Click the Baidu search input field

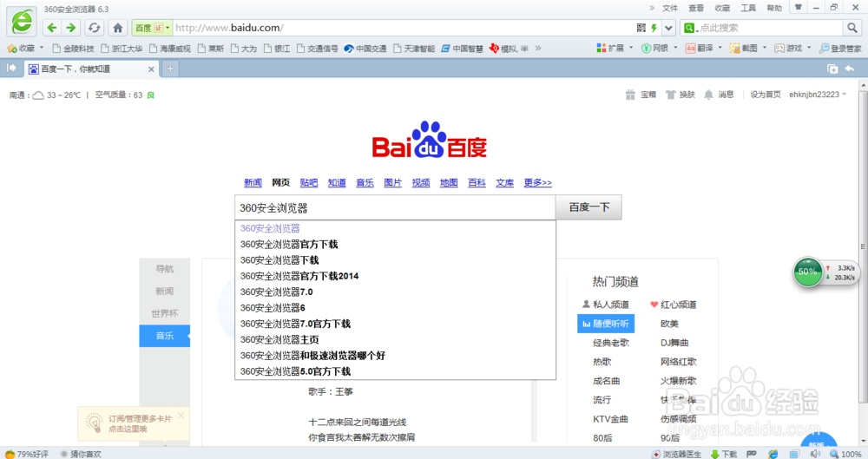395,207
